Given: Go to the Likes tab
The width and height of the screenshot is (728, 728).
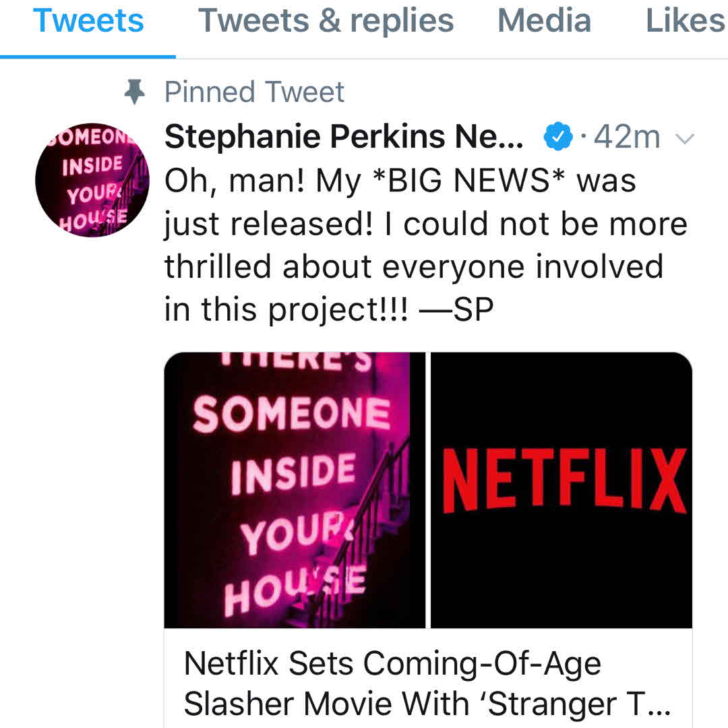Looking at the screenshot, I should coord(686,22).
